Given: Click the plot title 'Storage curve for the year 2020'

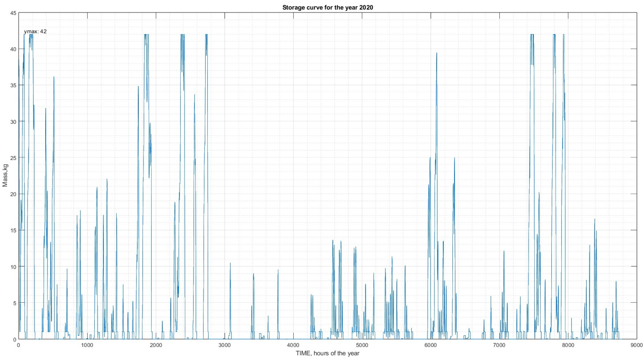Looking at the screenshot, I should coord(328,8).
